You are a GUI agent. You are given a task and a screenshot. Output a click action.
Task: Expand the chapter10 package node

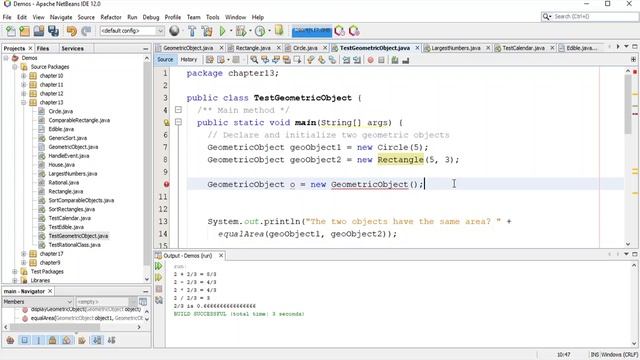(24, 76)
